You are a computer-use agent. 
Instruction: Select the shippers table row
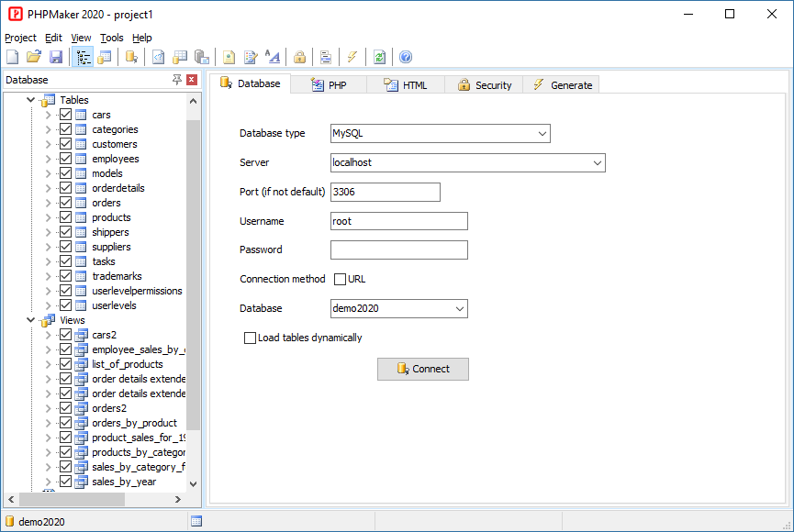pos(110,232)
